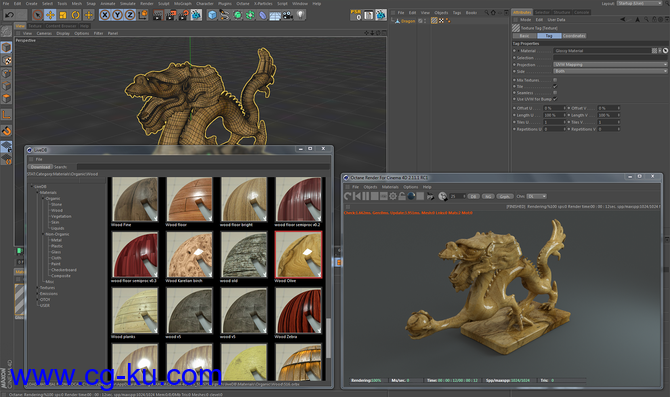Open the Layout Startup dropdown
The image size is (670, 397).
click(x=640, y=3)
